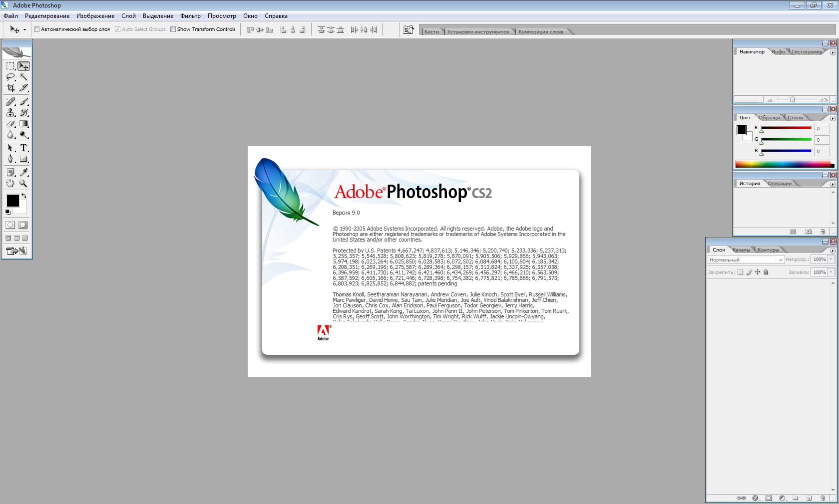Toggle lock transparent pixels
839x504 pixels.
tap(741, 272)
